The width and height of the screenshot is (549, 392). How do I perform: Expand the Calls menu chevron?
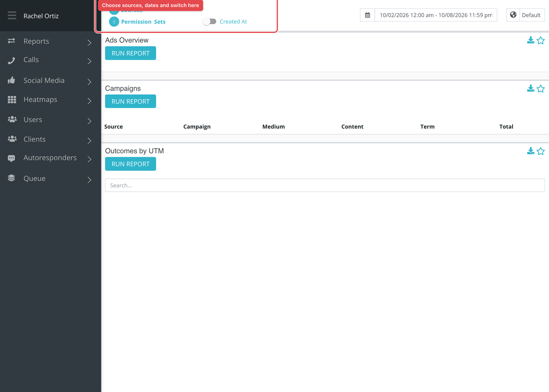pos(89,61)
